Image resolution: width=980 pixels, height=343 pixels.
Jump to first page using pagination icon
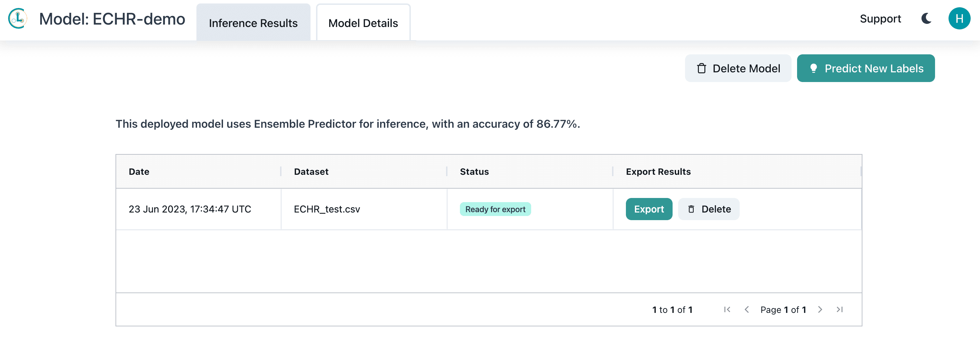tap(727, 309)
